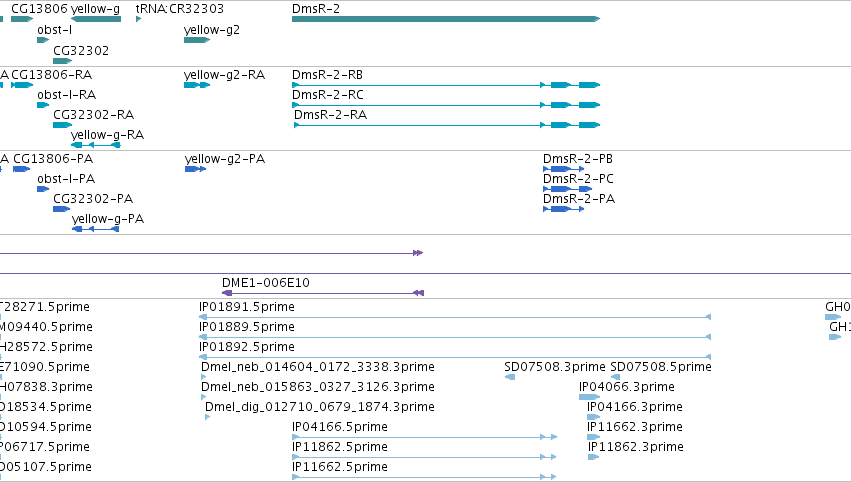Select the CG13806 gene label
Image resolution: width=851 pixels, height=482 pixels.
(40, 9)
